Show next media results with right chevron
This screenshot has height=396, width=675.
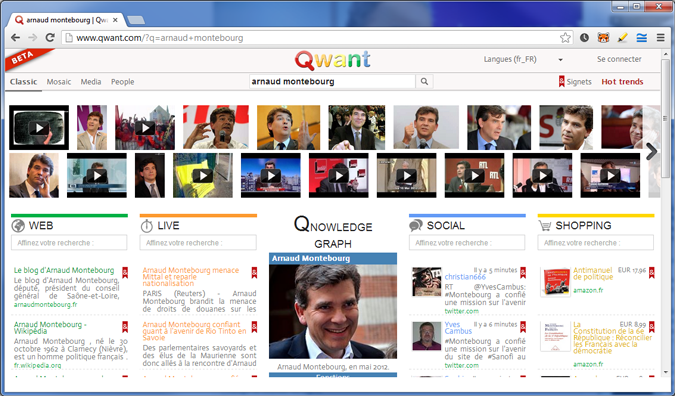coord(651,151)
